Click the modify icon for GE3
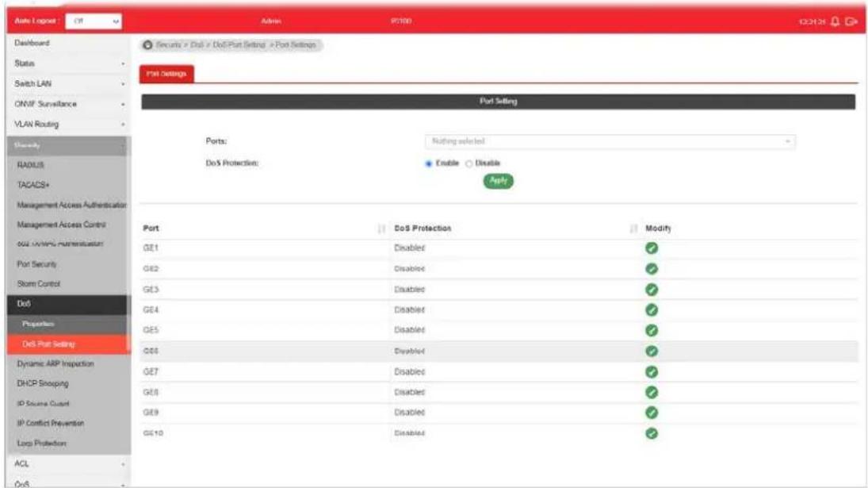Image resolution: width=868 pixels, height=488 pixels. click(652, 290)
